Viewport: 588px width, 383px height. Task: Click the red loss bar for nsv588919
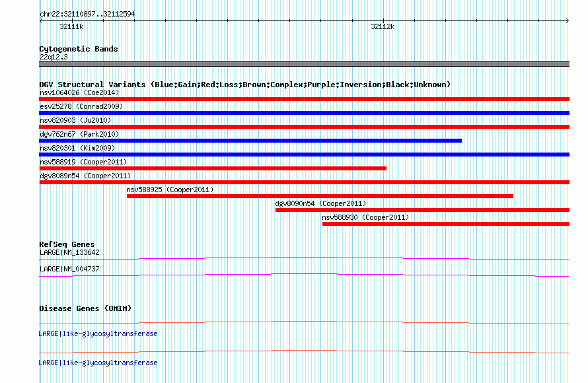click(213, 168)
